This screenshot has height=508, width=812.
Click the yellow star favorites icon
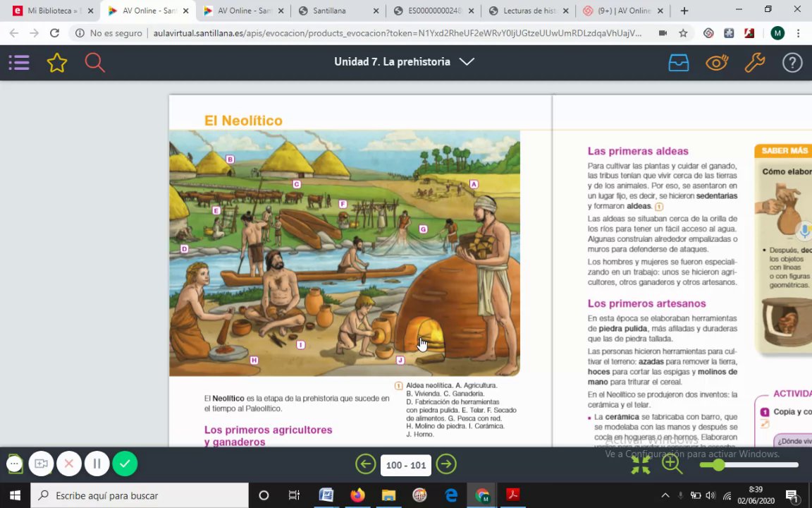[57, 63]
